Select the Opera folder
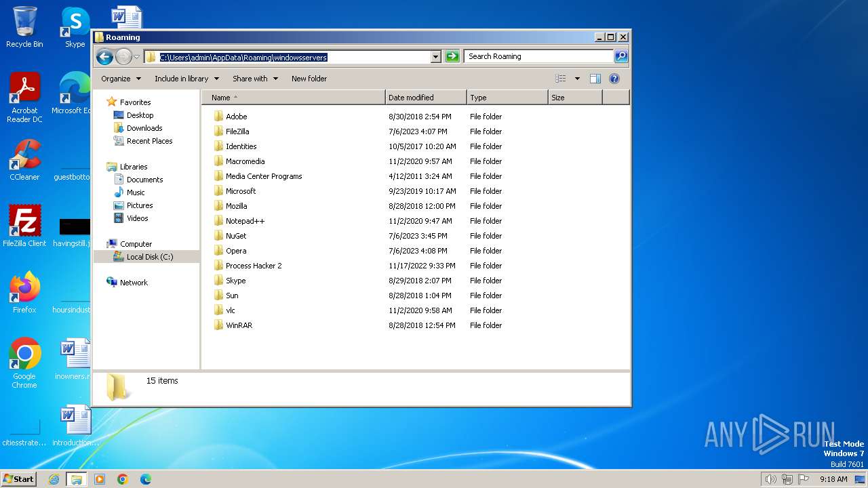The image size is (868, 488). tap(236, 251)
